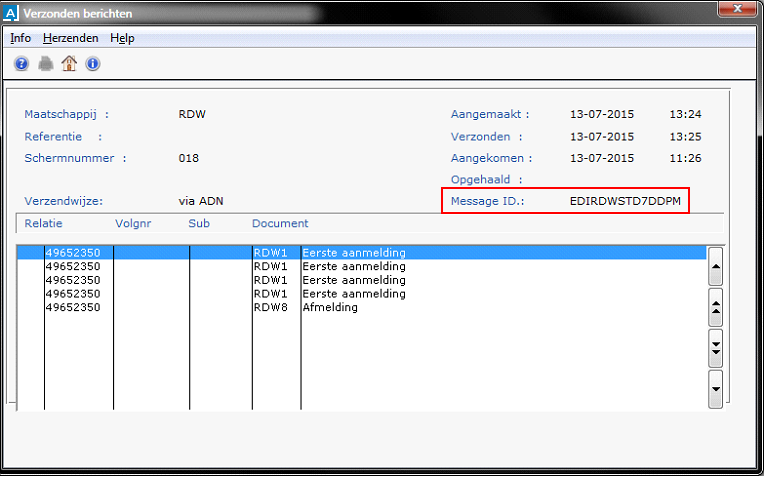Click the blue info circle icon
The width and height of the screenshot is (764, 477).
(93, 64)
